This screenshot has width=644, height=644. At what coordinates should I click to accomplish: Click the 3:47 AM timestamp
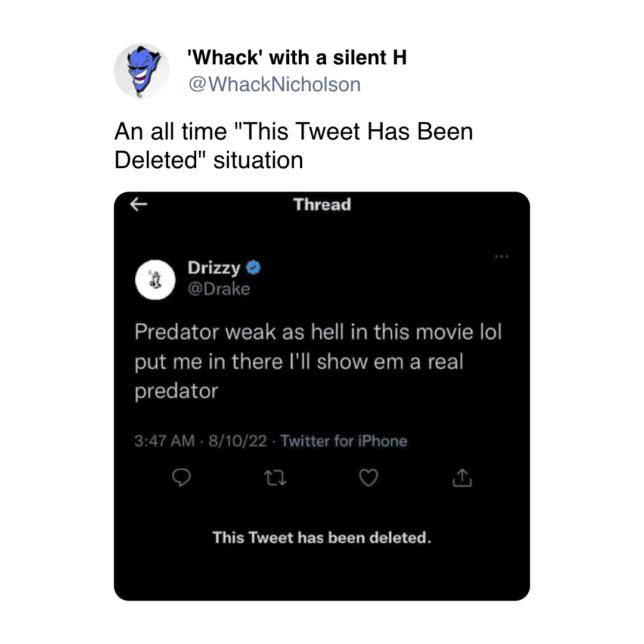(165, 441)
